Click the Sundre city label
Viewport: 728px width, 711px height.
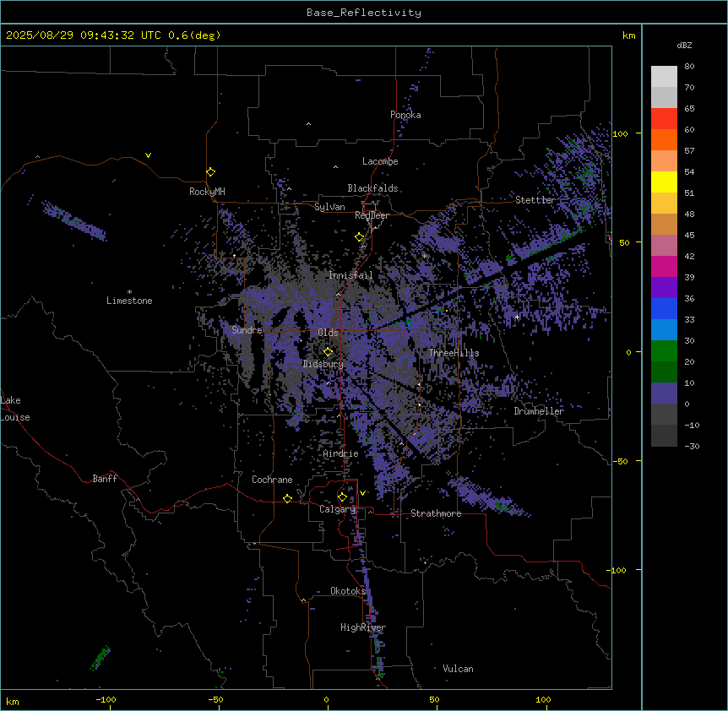247,330
